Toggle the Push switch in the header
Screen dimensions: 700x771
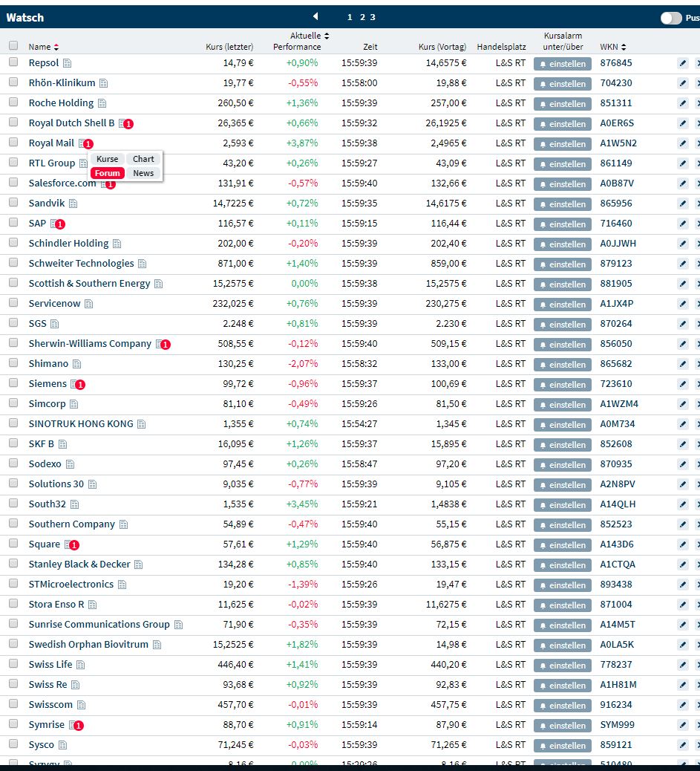click(671, 18)
